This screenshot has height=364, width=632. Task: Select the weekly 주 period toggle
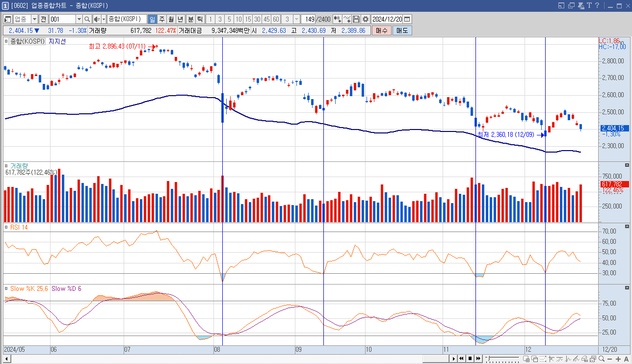point(162,19)
